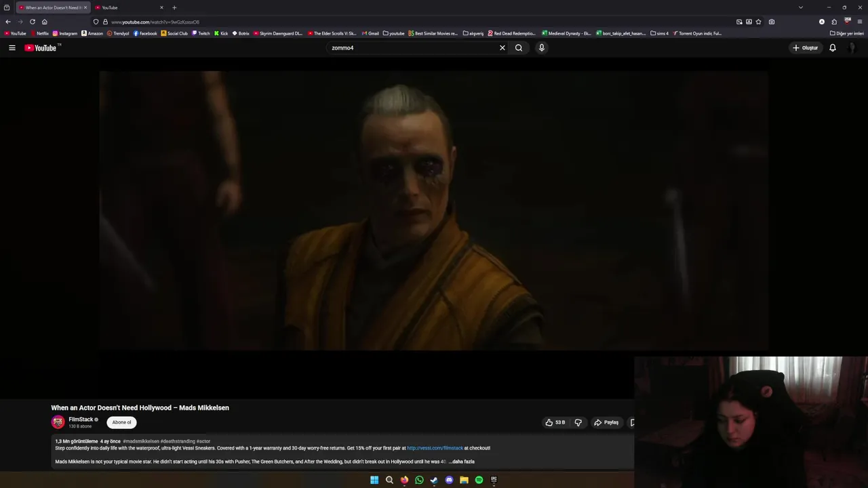Viewport: 868px width, 488px height.
Task: Open the 'youtube' bookmarks folder
Action: pos(393,33)
